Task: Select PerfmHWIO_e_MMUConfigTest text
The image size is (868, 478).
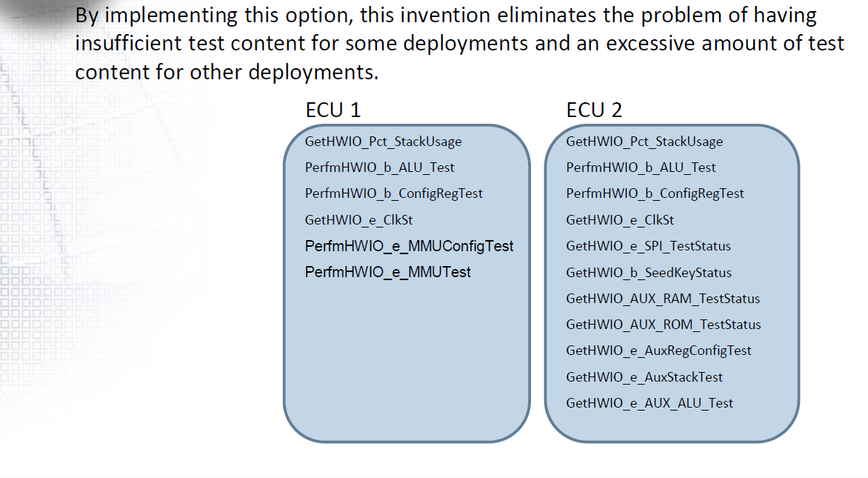Action: pyautogui.click(x=409, y=246)
